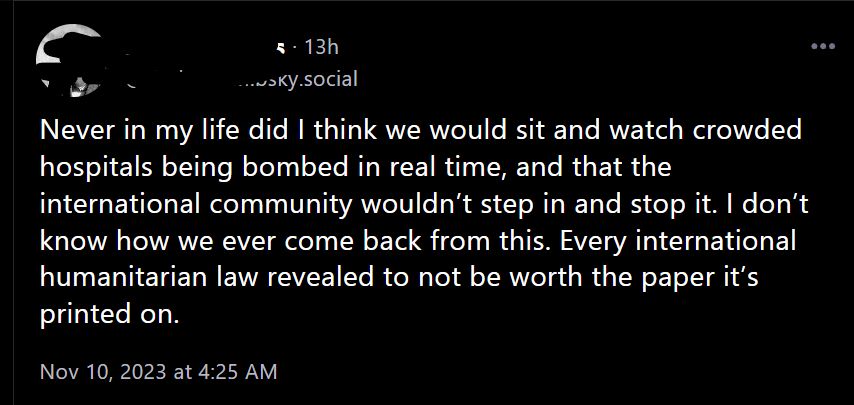This screenshot has height=405, width=854.
Task: Click the words 'printed on.' ending the post
Action: (110, 314)
